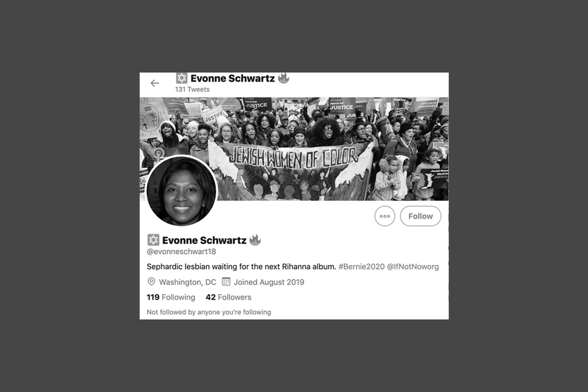Click the Joined August 2019 text

(269, 282)
